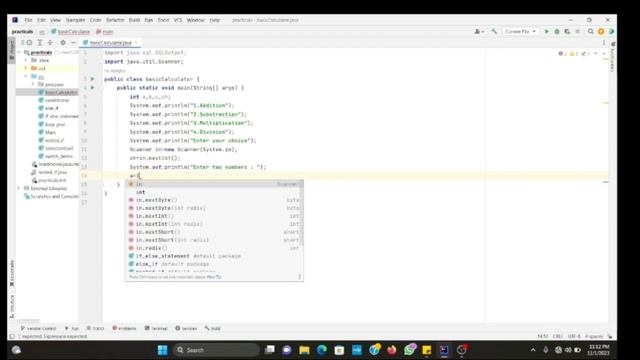Screen dimensions: 640x360
Task: Click the taskbar Search box
Action: click(216, 350)
